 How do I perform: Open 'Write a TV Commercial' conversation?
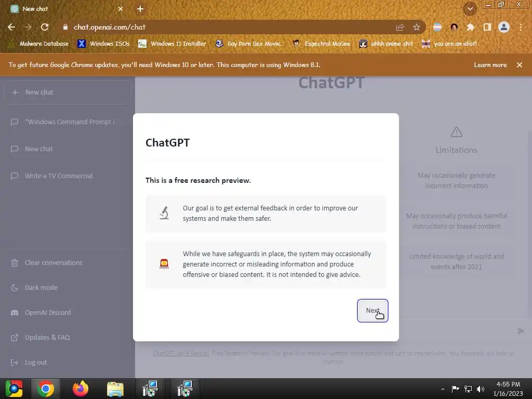[x=68, y=176]
